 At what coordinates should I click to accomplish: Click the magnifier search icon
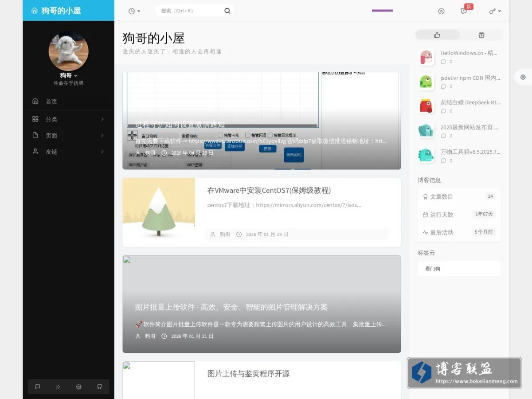[227, 11]
